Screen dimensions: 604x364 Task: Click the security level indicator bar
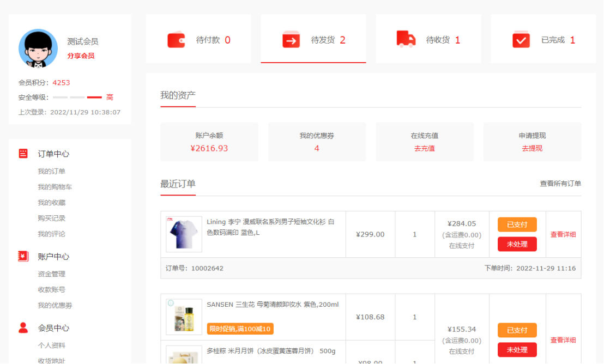[x=77, y=98]
